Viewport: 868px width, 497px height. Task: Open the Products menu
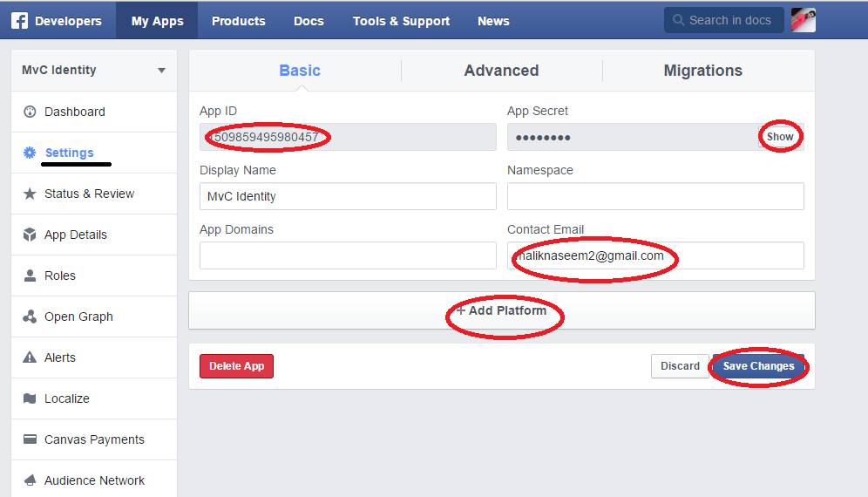239,21
